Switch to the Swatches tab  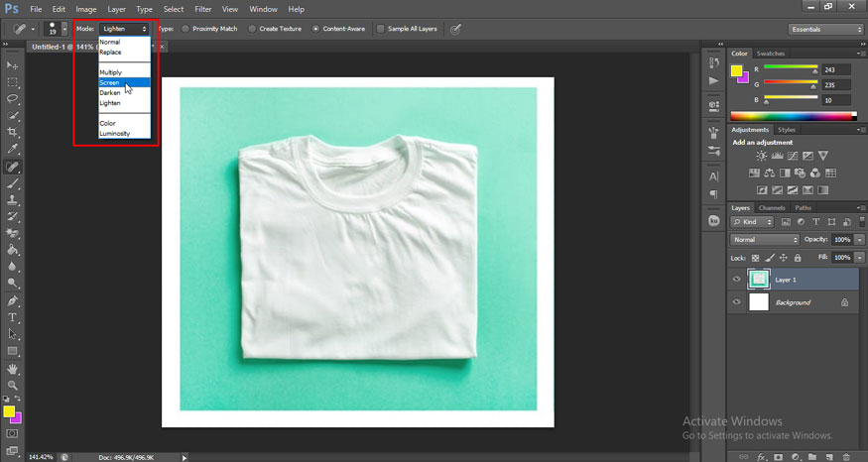click(x=771, y=54)
